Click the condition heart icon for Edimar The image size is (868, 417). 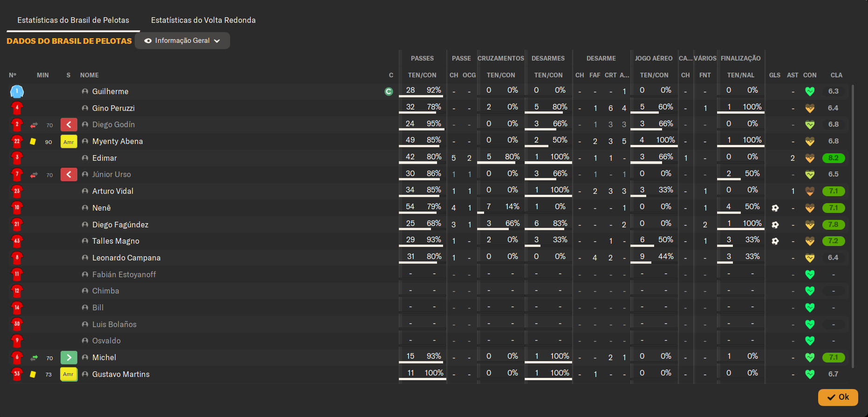pyautogui.click(x=810, y=158)
